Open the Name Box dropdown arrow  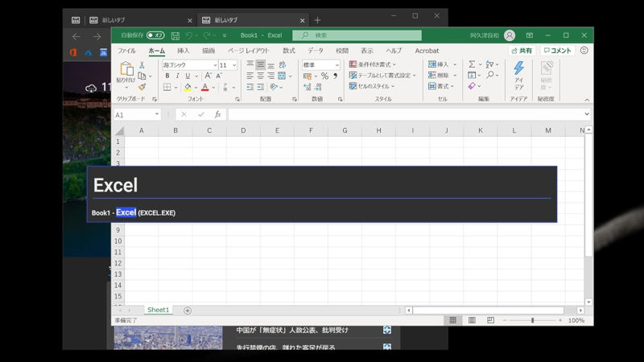[156, 114]
